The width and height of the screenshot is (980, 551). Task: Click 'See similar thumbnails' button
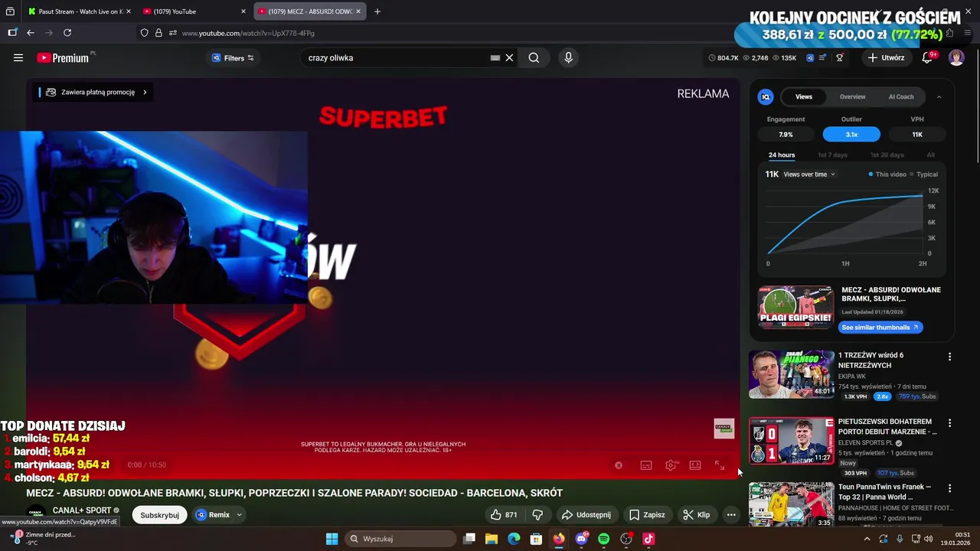(x=880, y=327)
